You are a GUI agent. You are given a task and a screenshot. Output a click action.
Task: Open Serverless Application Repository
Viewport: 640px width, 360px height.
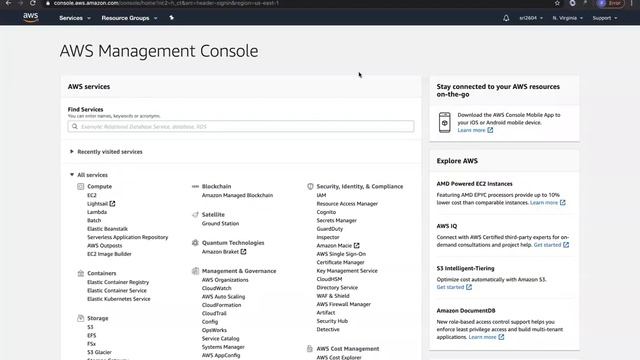pos(127,237)
